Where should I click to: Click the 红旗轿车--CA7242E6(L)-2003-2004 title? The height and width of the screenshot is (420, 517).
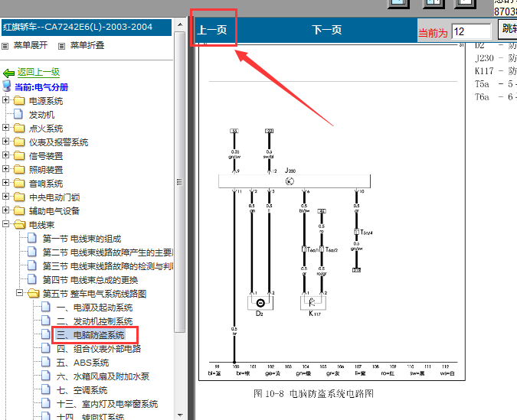[78, 27]
